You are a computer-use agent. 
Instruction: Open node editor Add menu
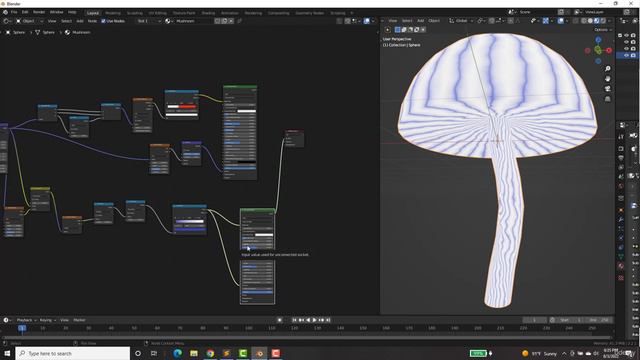[80, 21]
